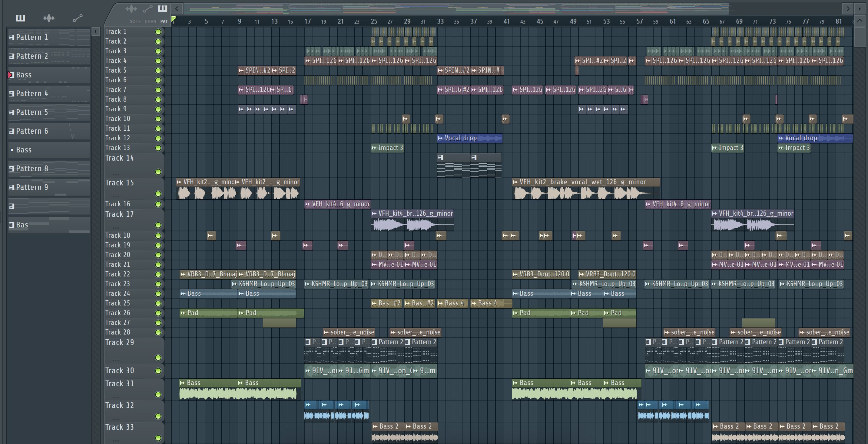Mute Track 1 with its green light

point(158,32)
